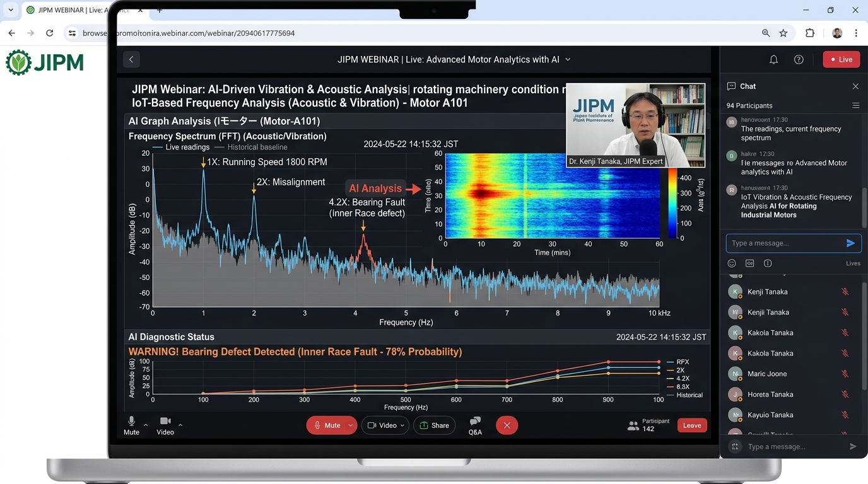Viewport: 868px width, 484px height.
Task: Expand the webinar title dropdown
Action: coord(568,59)
